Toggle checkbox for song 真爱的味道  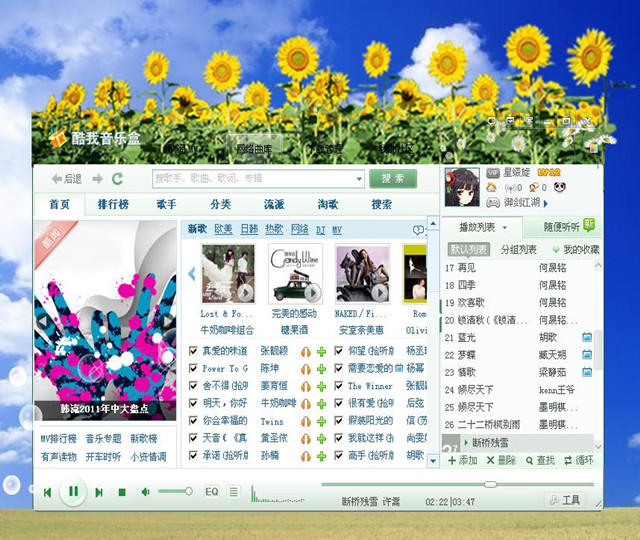[194, 351]
